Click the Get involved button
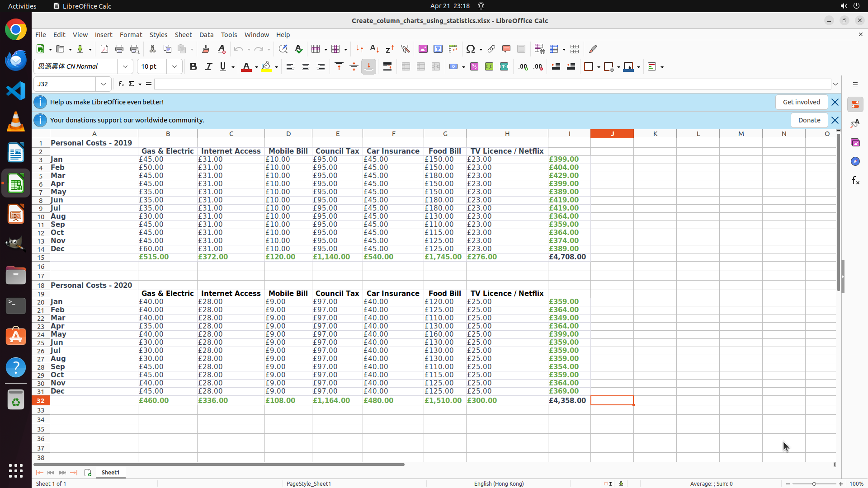 pos(801,102)
